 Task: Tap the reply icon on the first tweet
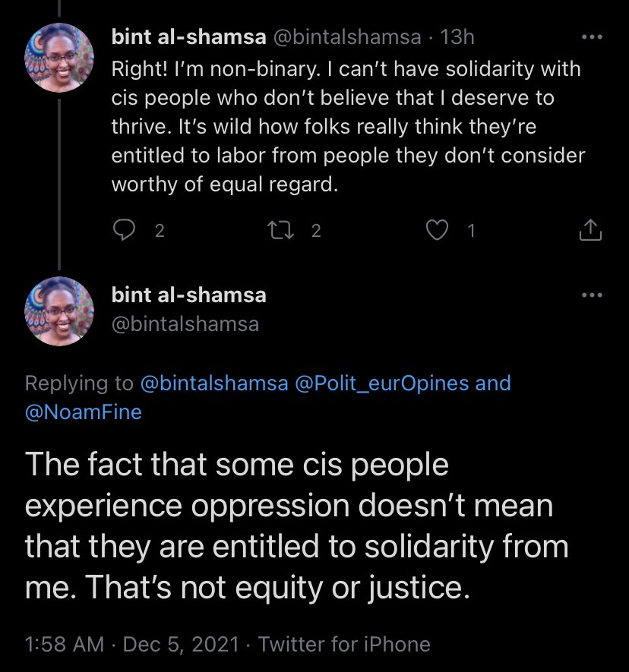click(x=124, y=231)
